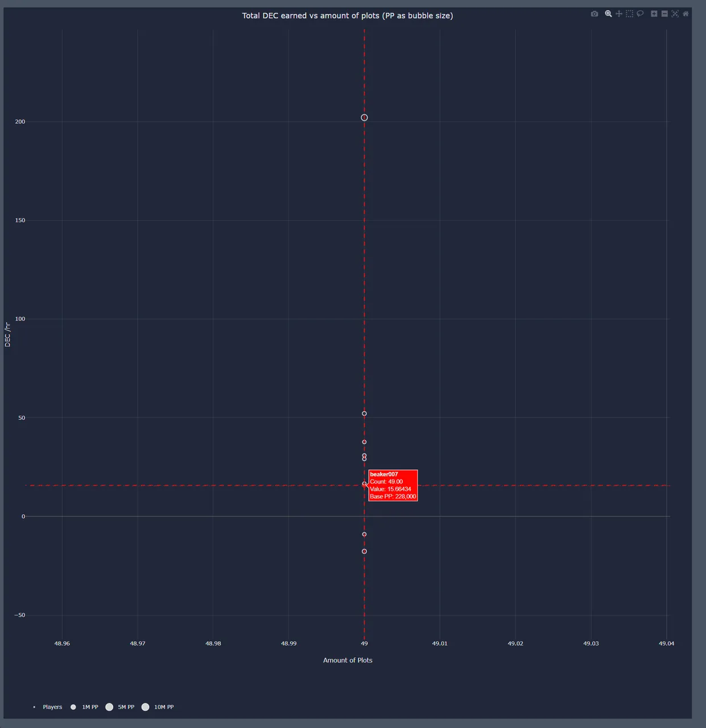This screenshot has width=706, height=728.
Task: Click the chart title text
Action: tap(348, 15)
